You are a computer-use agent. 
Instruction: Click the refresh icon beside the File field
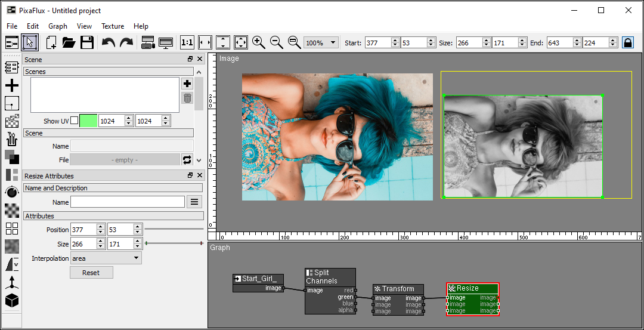pos(187,159)
